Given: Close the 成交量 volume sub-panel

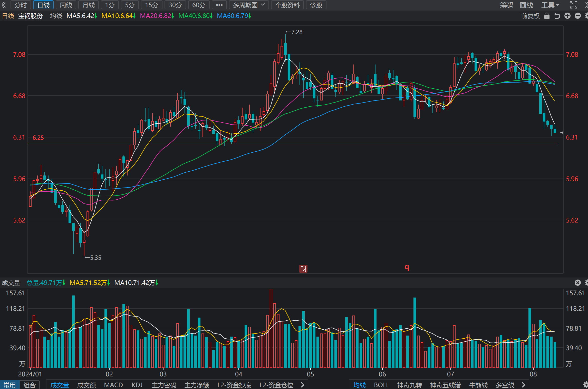Looking at the screenshot, I should coord(578,283).
